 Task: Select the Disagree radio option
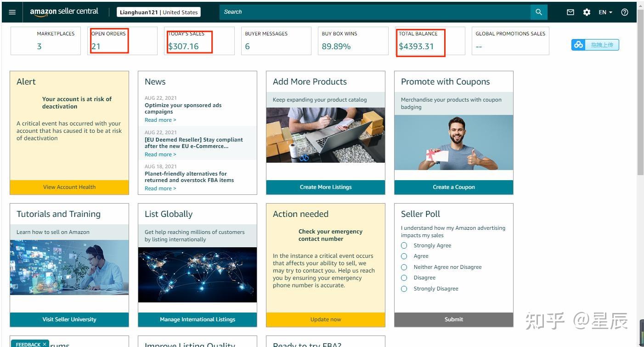click(404, 278)
